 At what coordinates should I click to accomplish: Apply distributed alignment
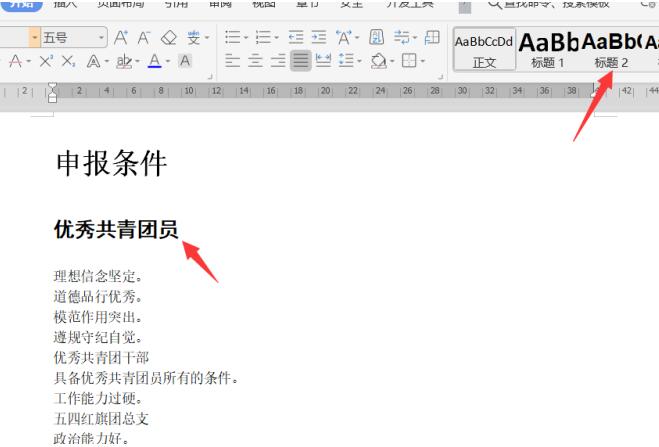[x=323, y=60]
